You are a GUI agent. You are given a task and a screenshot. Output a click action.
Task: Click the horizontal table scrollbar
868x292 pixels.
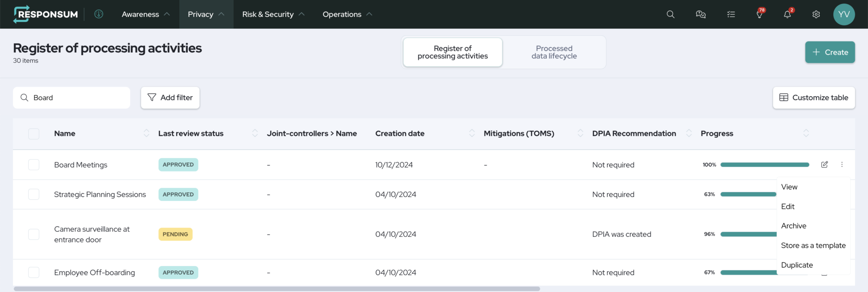point(277,289)
